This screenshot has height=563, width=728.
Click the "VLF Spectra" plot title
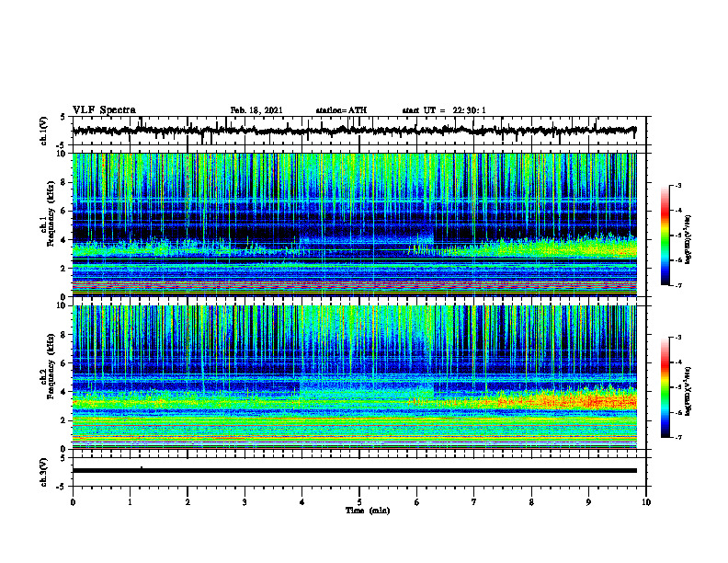104,110
